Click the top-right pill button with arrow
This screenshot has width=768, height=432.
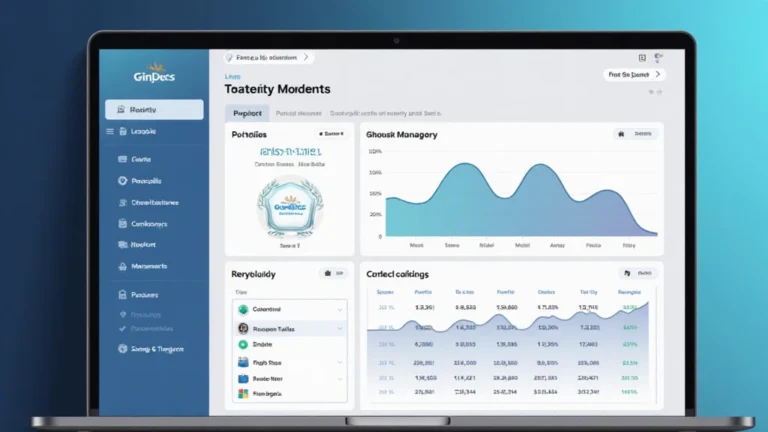pyautogui.click(x=634, y=75)
